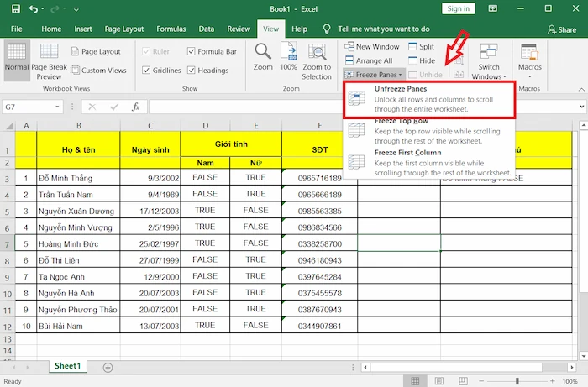Undo the last action
588x387 pixels.
point(34,8)
